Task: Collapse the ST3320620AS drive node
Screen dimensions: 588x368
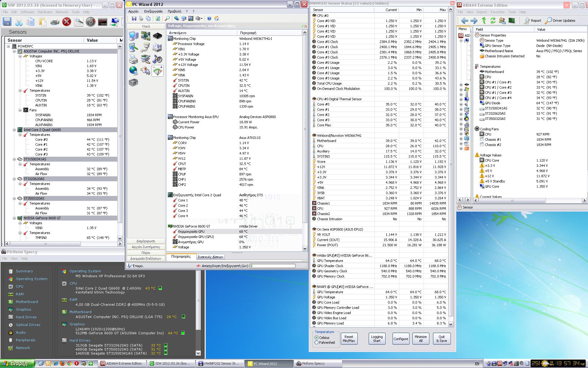Action: pyautogui.click(x=14, y=179)
